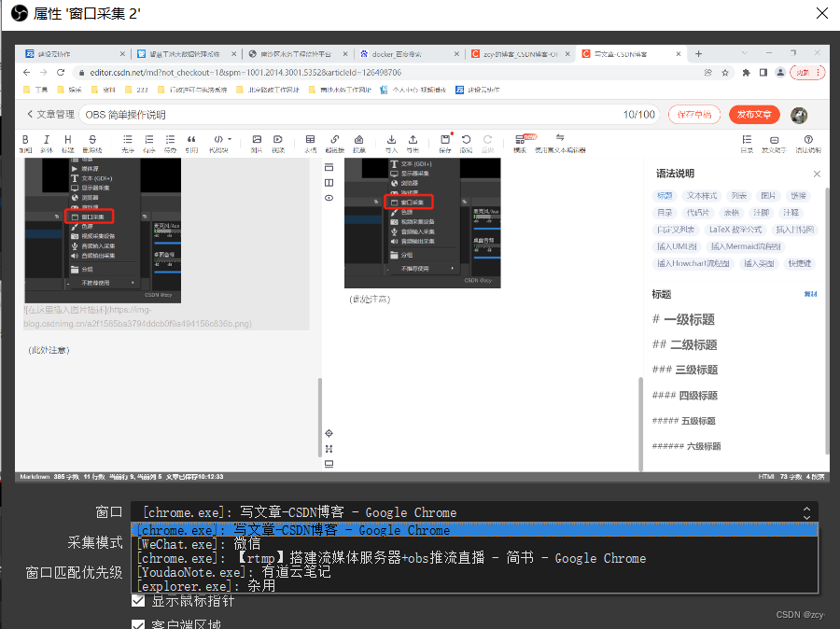Select the chrome.exe rtmp 简书 list entry

click(474, 558)
